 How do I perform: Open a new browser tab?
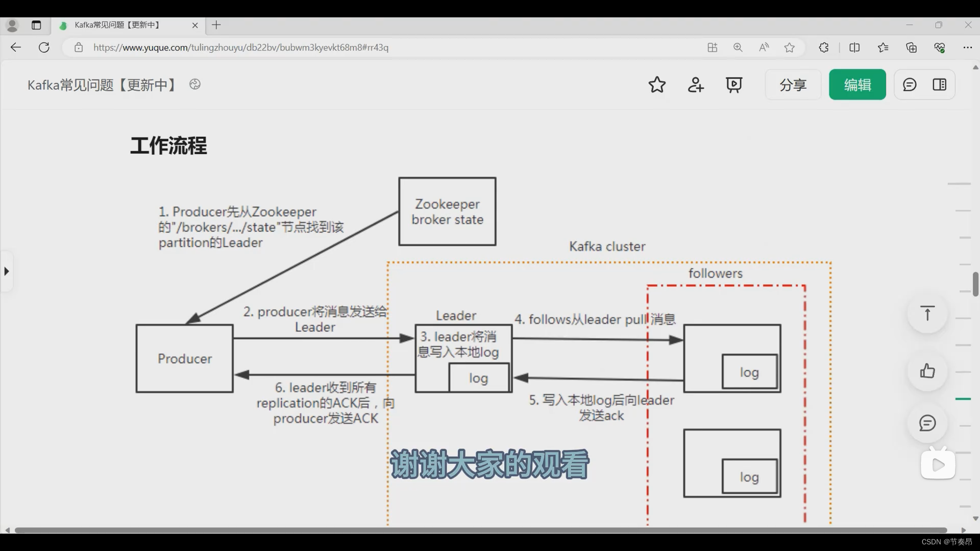pos(216,25)
